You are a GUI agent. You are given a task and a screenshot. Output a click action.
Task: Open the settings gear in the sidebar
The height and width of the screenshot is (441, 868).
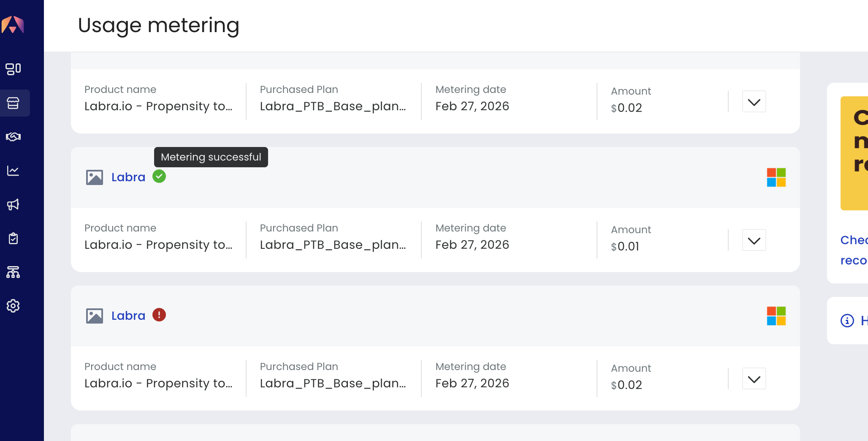(x=13, y=306)
